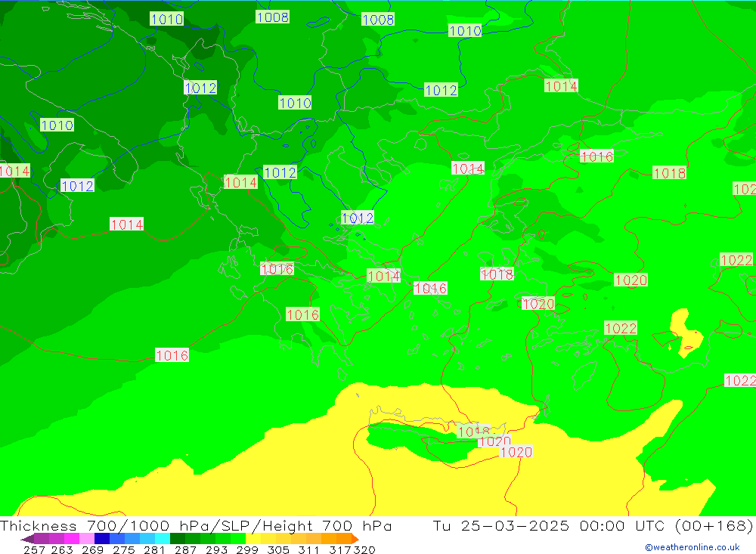Open the weatheronline.co.uk copyright link
Image resolution: width=756 pixels, height=554 pixels.
(x=692, y=547)
